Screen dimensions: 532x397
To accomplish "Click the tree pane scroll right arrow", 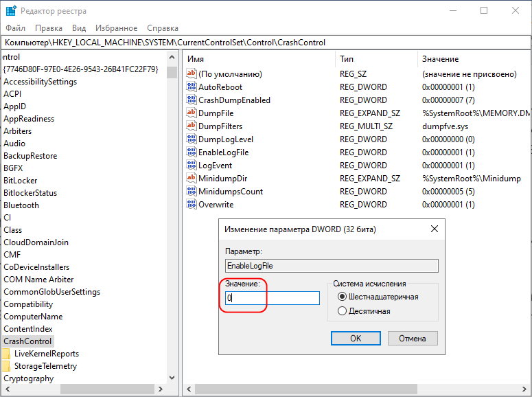I will (161, 389).
